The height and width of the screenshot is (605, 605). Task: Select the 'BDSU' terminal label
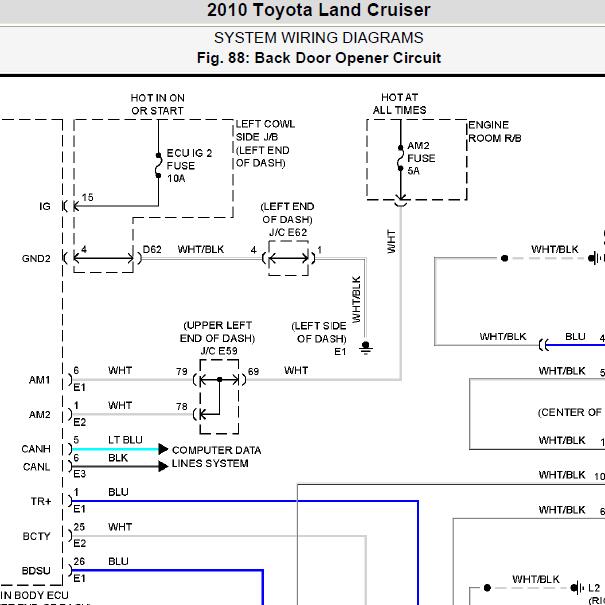pos(36,571)
